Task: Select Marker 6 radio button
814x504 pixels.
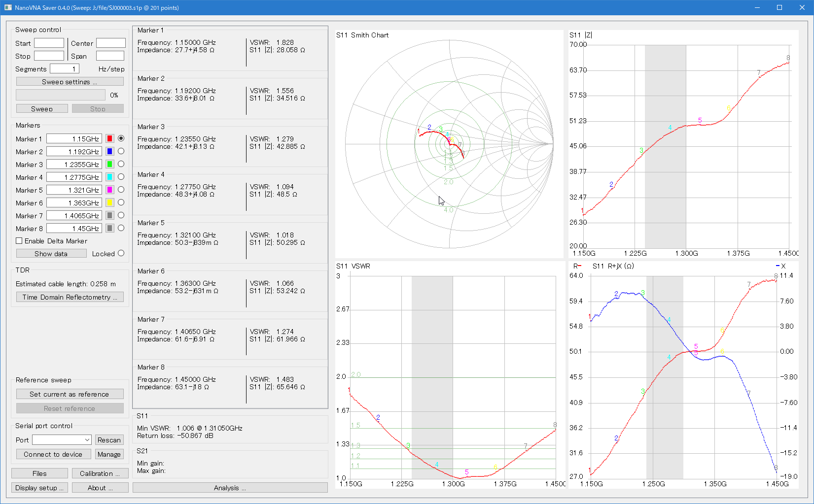Action: [x=121, y=202]
